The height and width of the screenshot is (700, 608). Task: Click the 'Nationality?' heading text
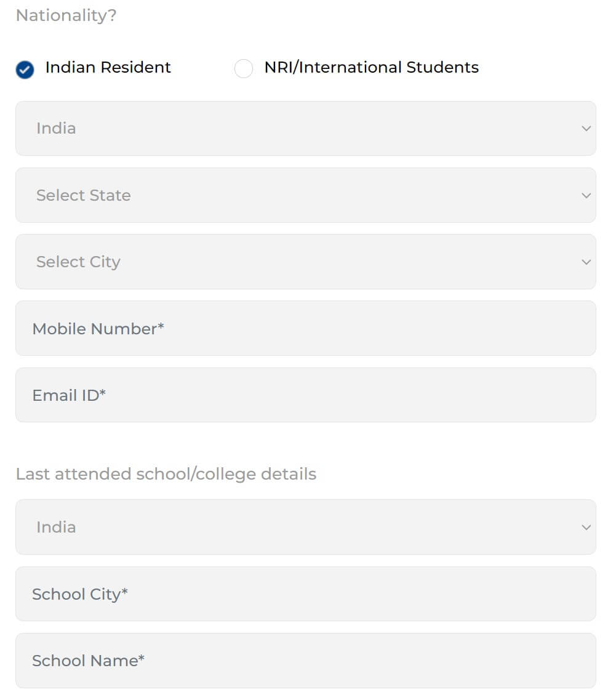click(66, 15)
